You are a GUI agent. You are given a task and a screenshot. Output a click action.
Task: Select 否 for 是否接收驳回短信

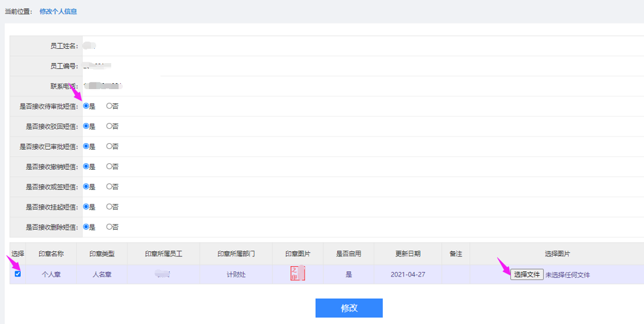109,126
